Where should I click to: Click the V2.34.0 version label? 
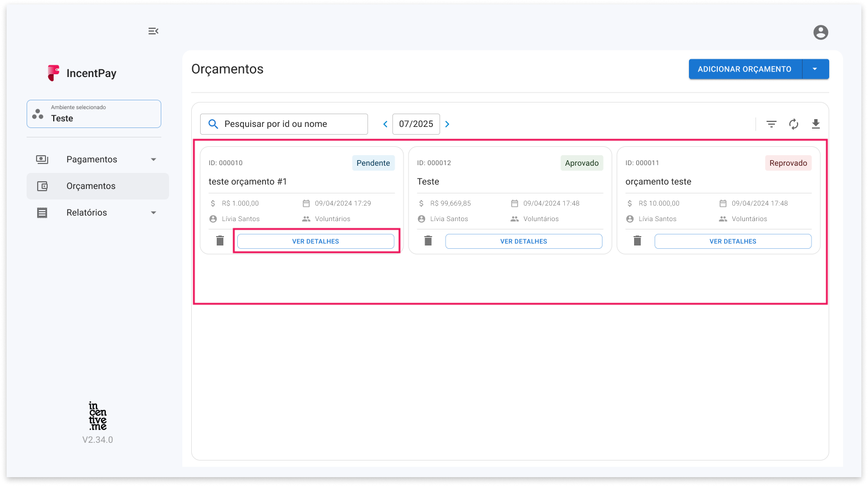[x=98, y=440]
